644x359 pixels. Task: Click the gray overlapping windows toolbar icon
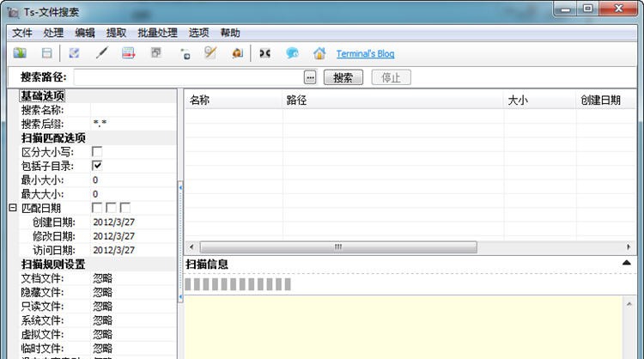(155, 52)
